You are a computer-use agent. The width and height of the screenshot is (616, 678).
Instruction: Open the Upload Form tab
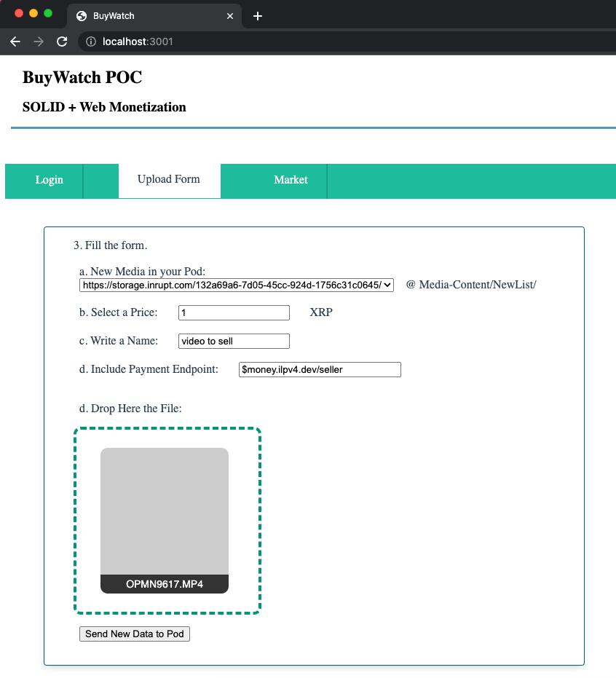169,180
